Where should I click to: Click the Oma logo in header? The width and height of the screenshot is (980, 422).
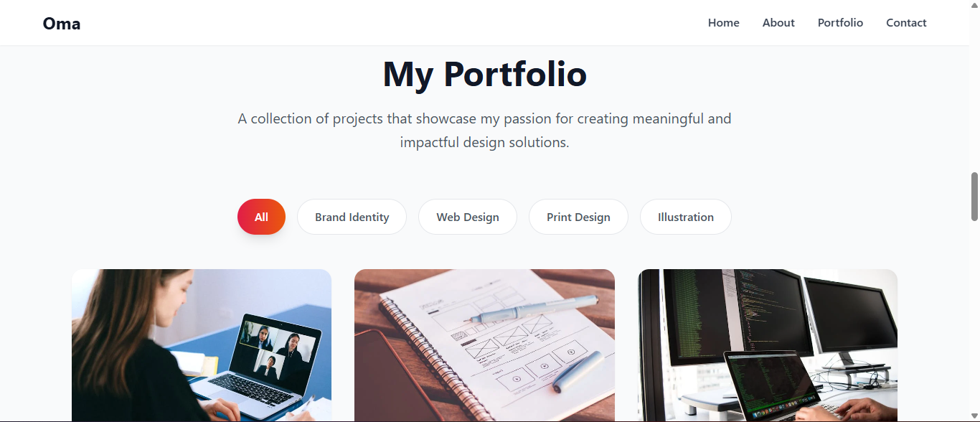click(62, 24)
